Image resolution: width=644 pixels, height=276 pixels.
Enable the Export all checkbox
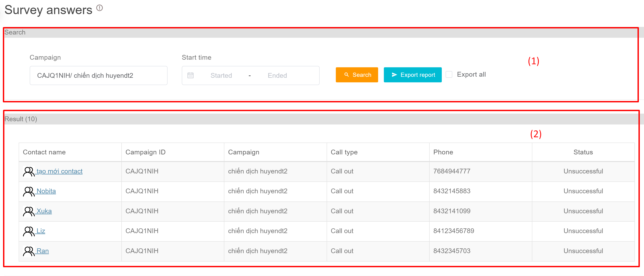pos(449,75)
